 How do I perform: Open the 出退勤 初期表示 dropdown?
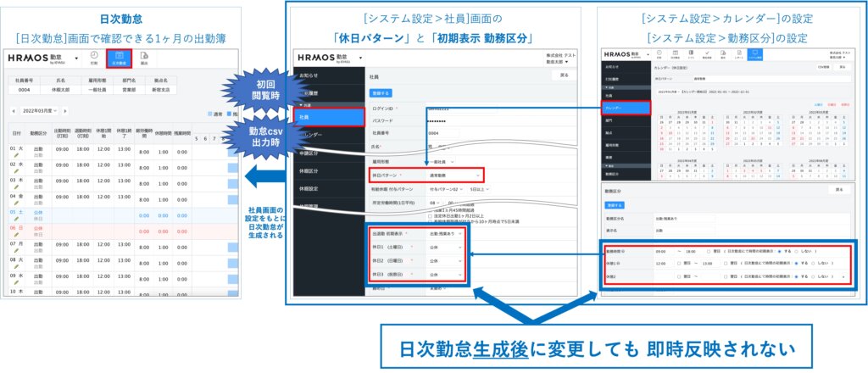446,233
